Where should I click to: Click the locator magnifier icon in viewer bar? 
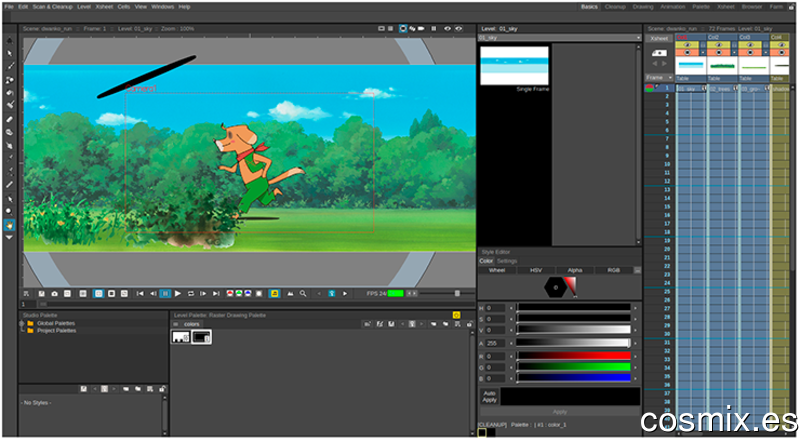coord(303,293)
